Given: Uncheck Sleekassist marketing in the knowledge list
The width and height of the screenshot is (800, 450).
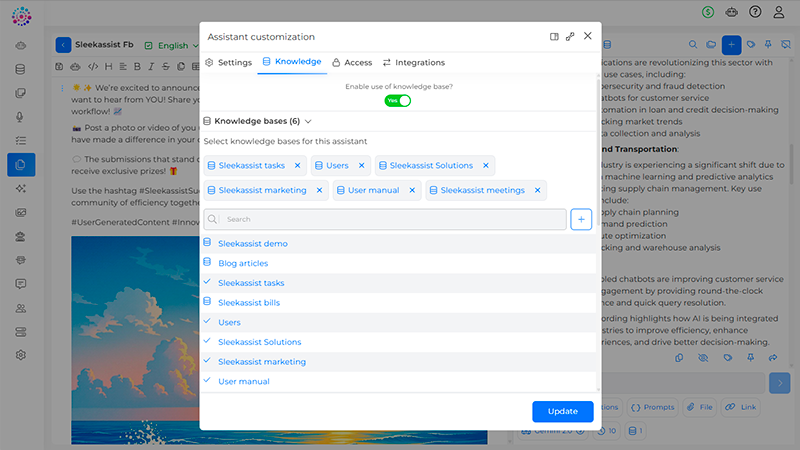Looking at the screenshot, I should [x=399, y=362].
